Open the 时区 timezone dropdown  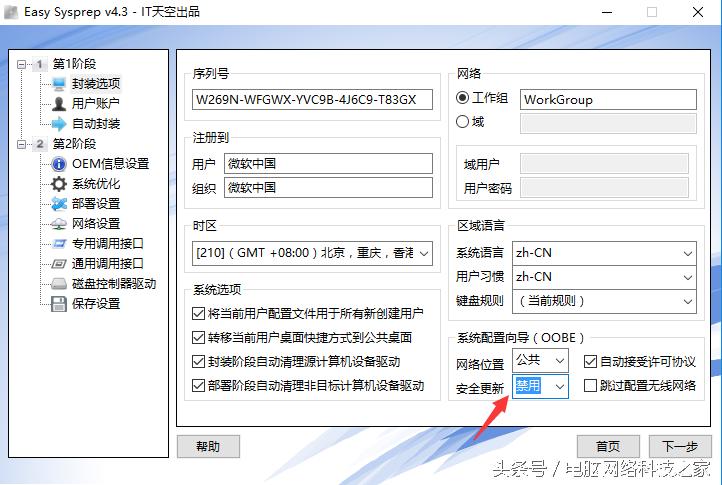[424, 253]
